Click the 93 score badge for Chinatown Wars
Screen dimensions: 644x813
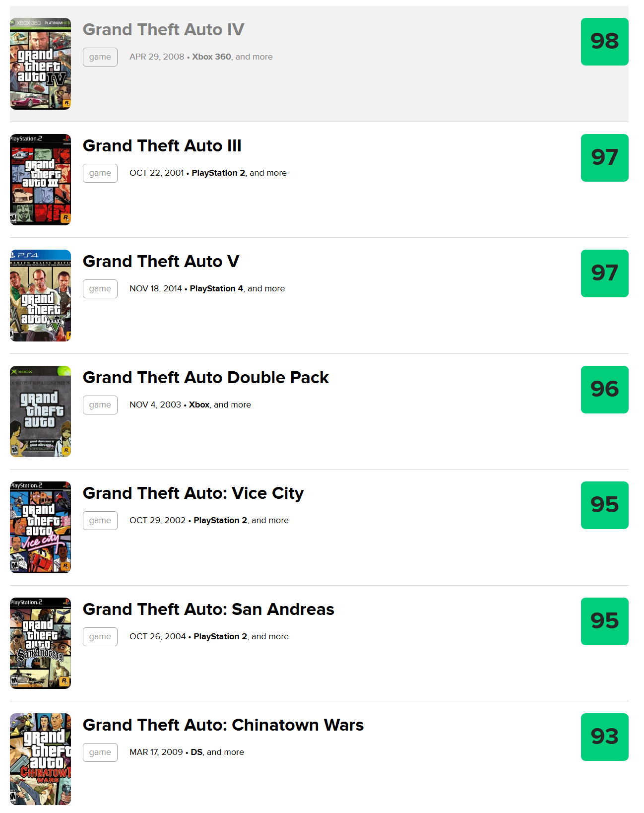pyautogui.click(x=604, y=737)
